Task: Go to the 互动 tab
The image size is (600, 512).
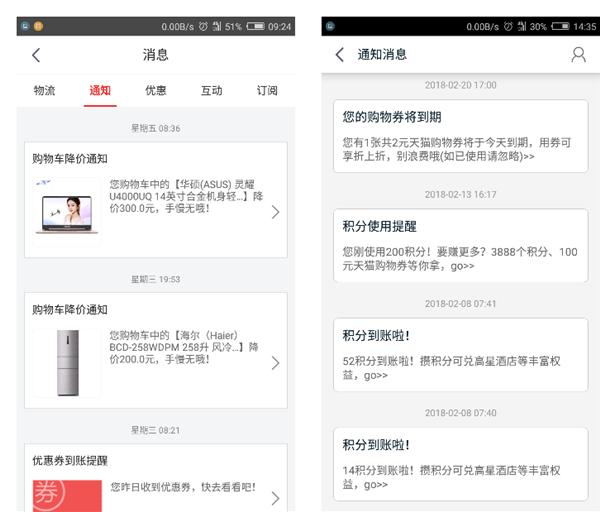Action: (211, 91)
